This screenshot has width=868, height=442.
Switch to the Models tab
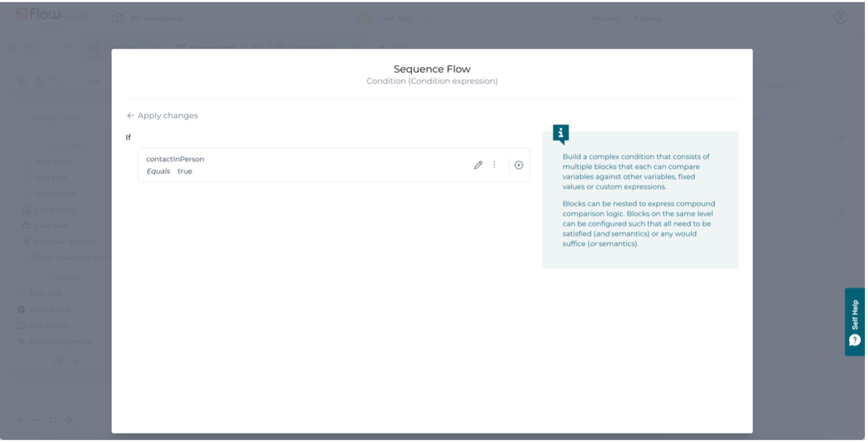[x=604, y=18]
